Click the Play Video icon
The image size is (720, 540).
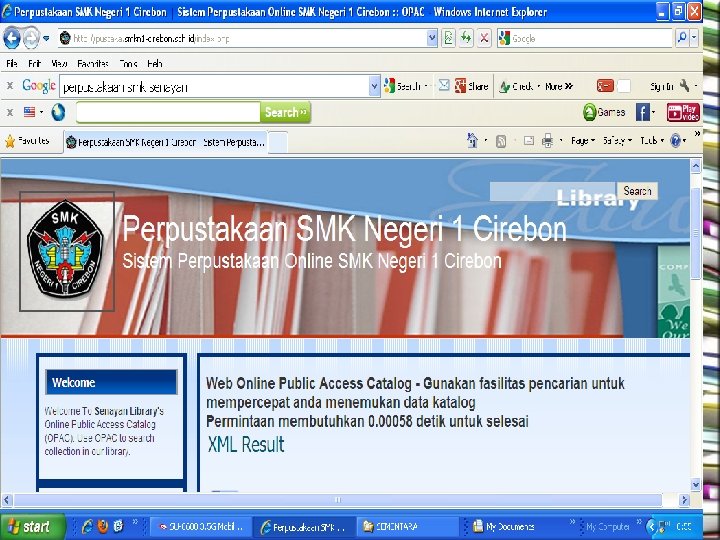(683, 112)
